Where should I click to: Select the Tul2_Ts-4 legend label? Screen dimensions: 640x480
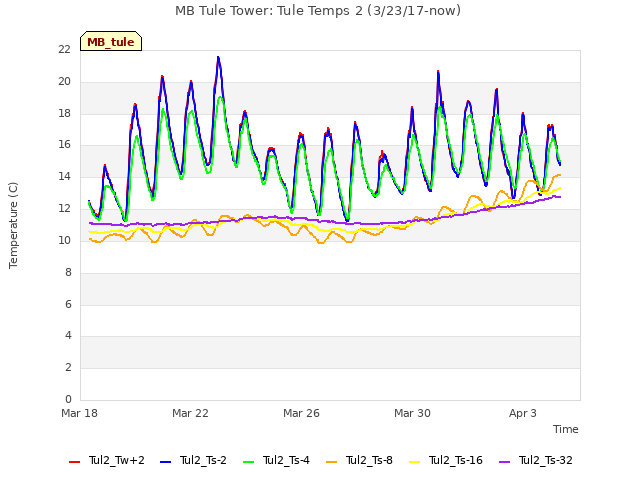click(x=286, y=460)
